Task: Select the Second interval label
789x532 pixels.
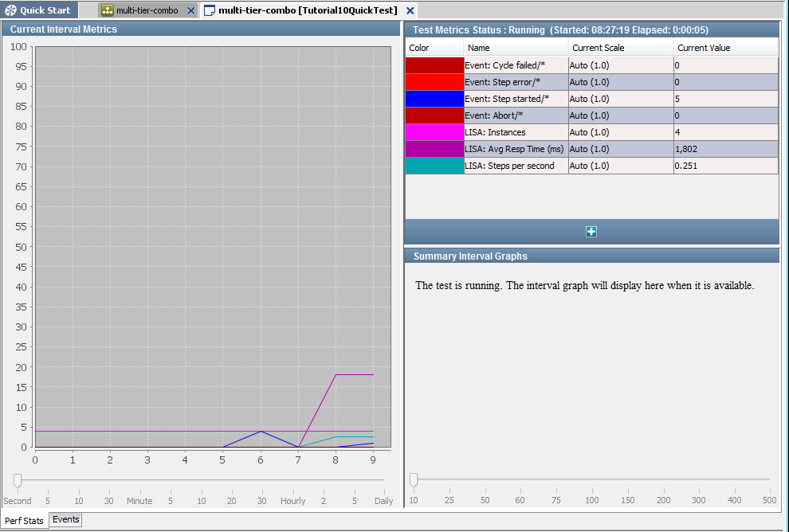Action: (18, 500)
